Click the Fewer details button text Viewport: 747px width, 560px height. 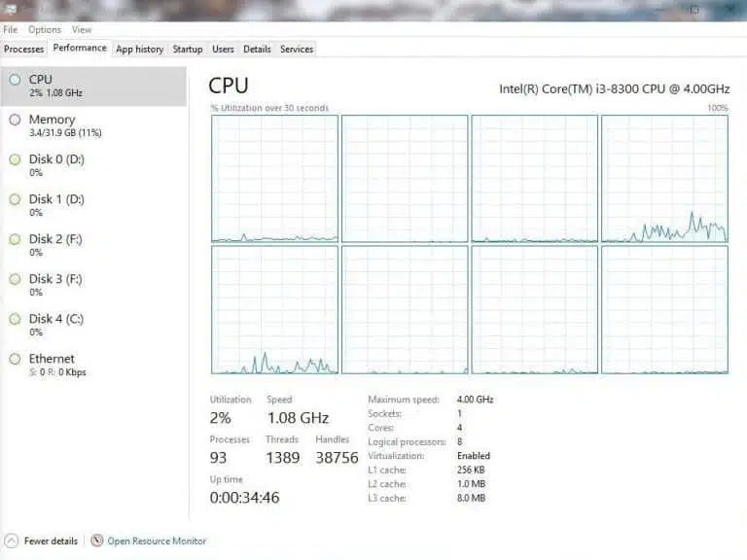51,541
